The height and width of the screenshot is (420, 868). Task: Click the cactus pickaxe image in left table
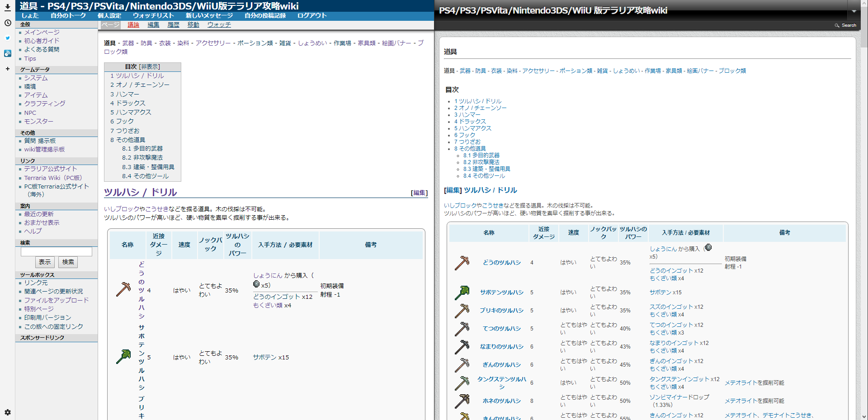click(123, 357)
